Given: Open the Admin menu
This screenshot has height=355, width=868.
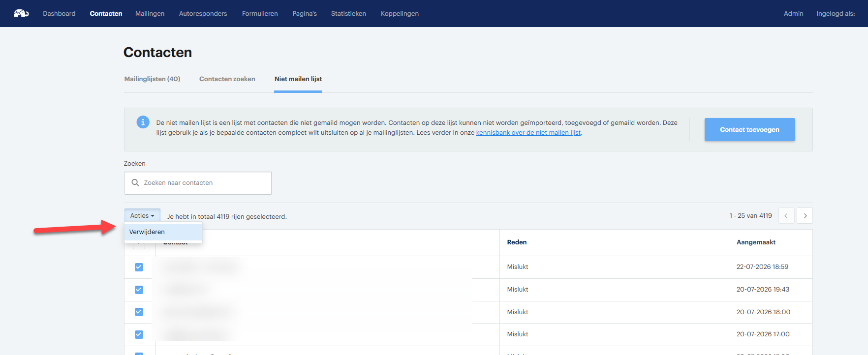Looking at the screenshot, I should click(x=793, y=13).
